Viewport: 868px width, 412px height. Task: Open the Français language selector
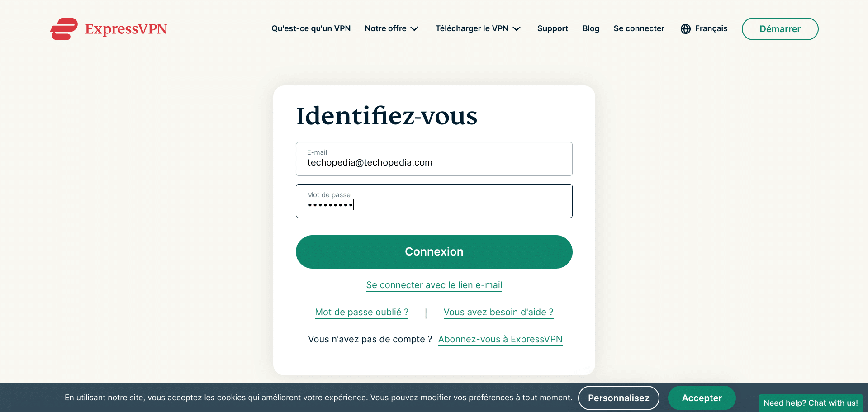[x=704, y=28]
